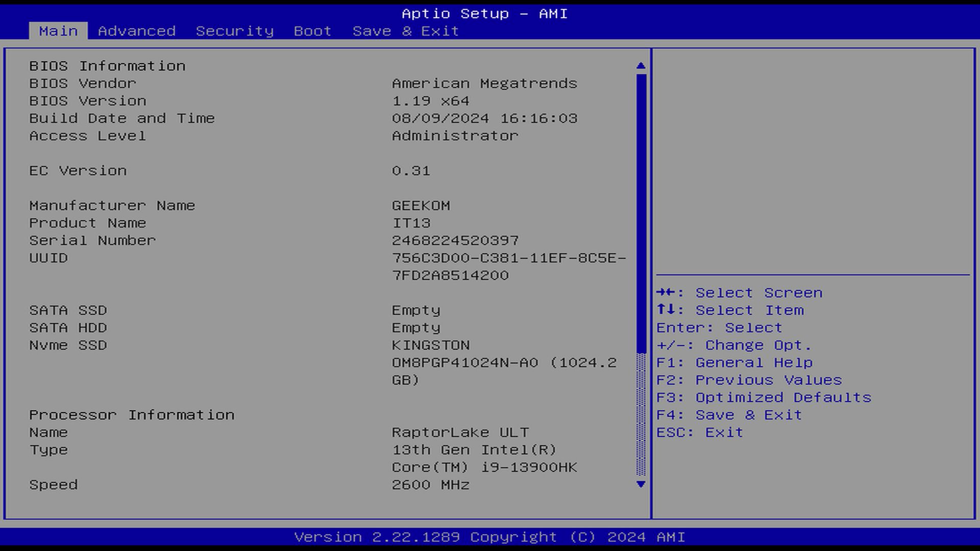Go to the Boot tab

click(312, 31)
